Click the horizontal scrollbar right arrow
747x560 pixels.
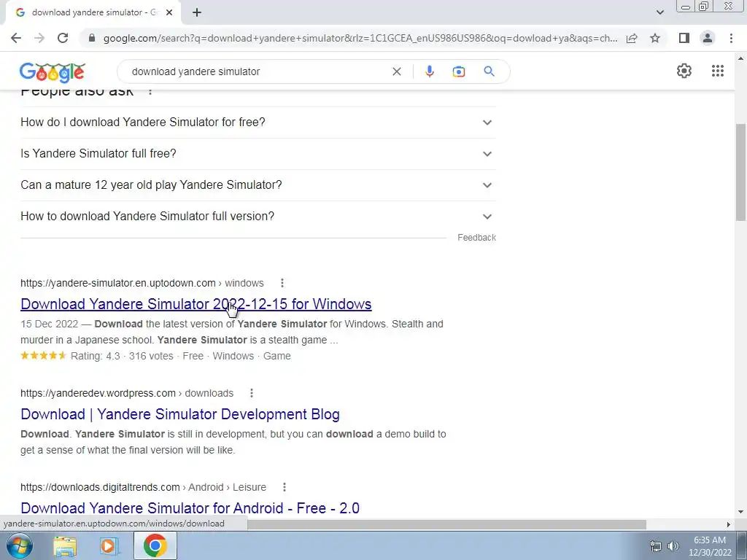tap(728, 524)
